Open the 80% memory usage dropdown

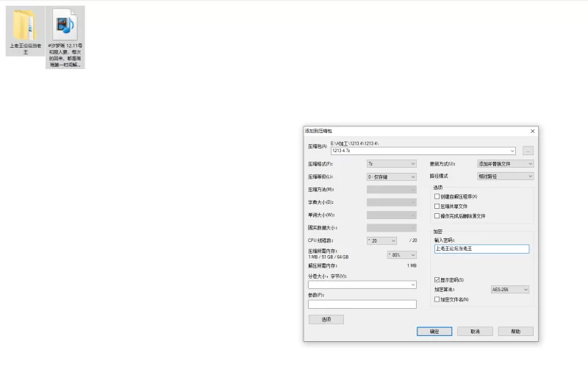coord(401,255)
